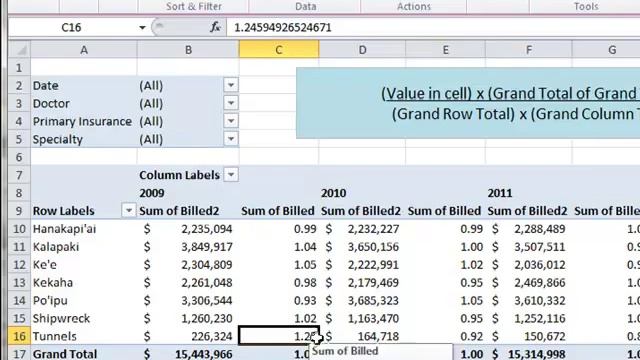Viewport: 640px width, 360px height.
Task: Click cell with value 3,650,156
Action: click(373, 247)
